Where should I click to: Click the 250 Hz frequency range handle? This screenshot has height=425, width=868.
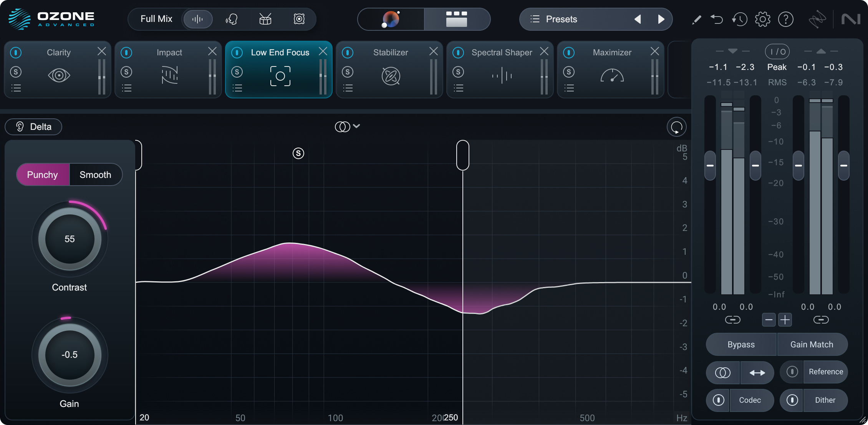(462, 155)
